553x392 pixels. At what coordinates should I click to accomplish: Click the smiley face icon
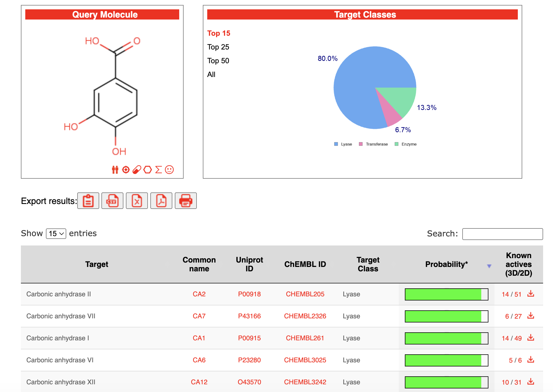169,170
